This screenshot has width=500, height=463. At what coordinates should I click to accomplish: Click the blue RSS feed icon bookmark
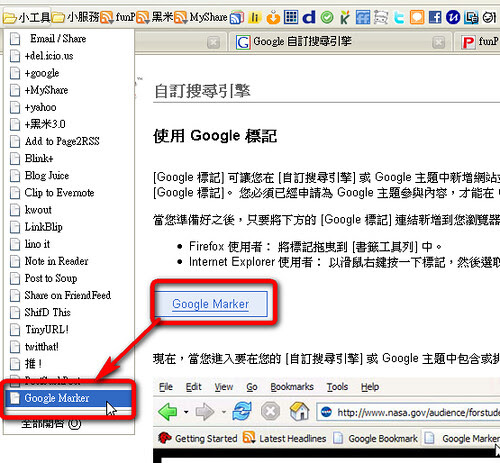[x=237, y=17]
